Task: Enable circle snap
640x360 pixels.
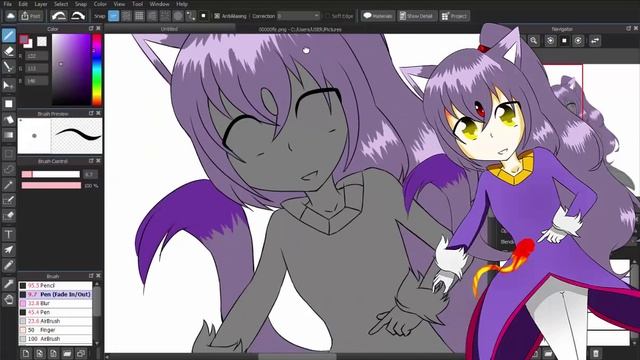Action: (178, 16)
